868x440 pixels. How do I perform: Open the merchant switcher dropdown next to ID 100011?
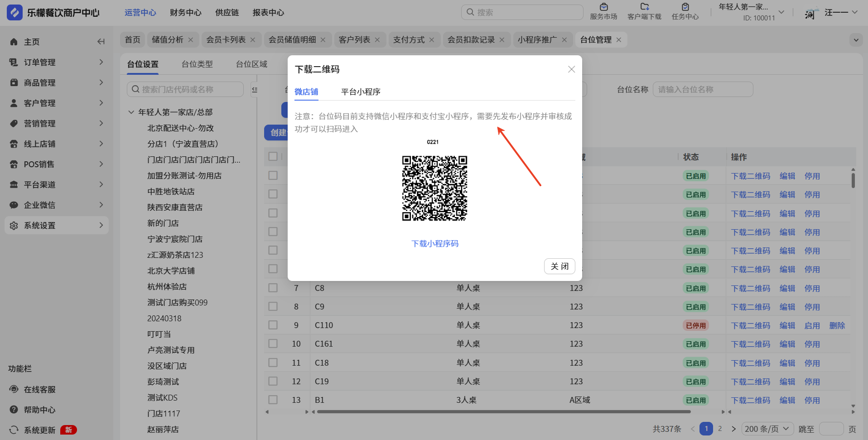click(x=781, y=12)
